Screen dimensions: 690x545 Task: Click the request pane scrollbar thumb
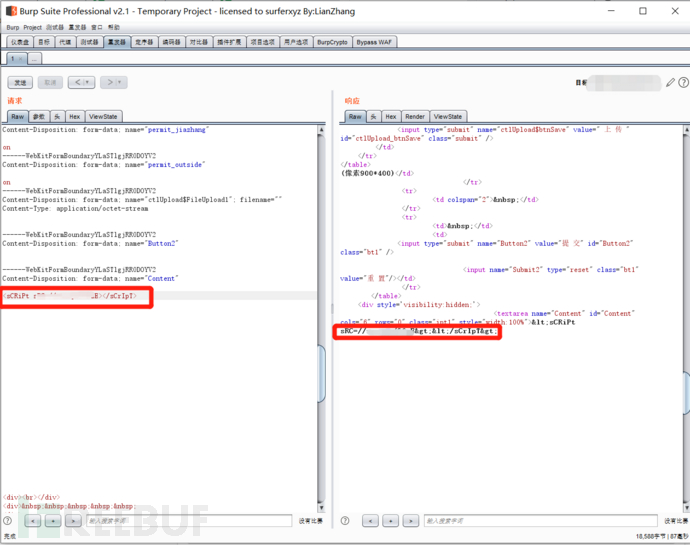tap(321, 373)
